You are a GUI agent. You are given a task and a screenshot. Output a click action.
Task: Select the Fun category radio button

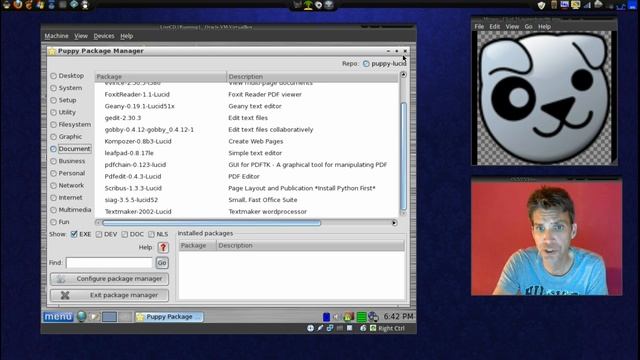(53, 222)
